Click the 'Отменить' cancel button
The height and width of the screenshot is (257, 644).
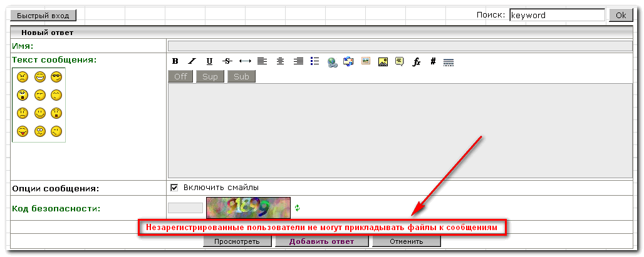click(x=407, y=241)
